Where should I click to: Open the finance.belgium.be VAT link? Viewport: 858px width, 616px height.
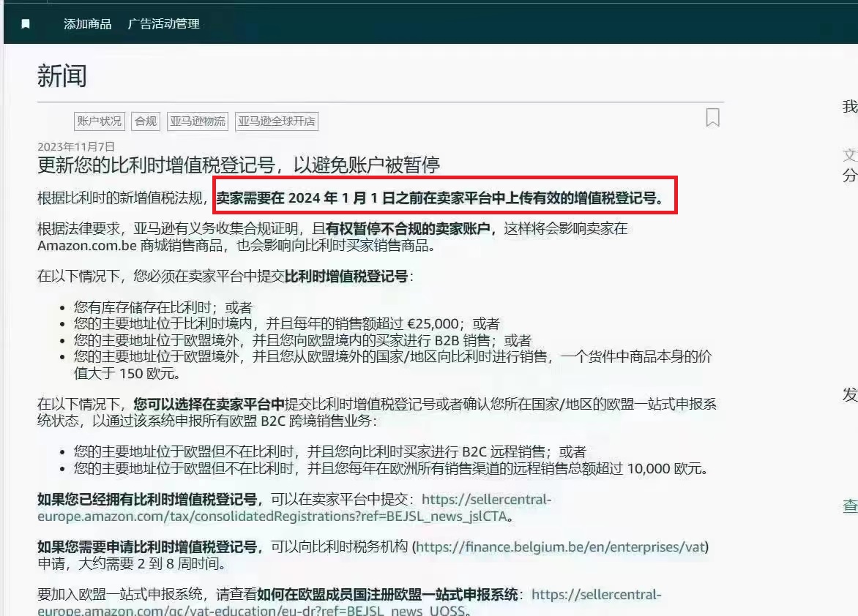tap(562, 546)
